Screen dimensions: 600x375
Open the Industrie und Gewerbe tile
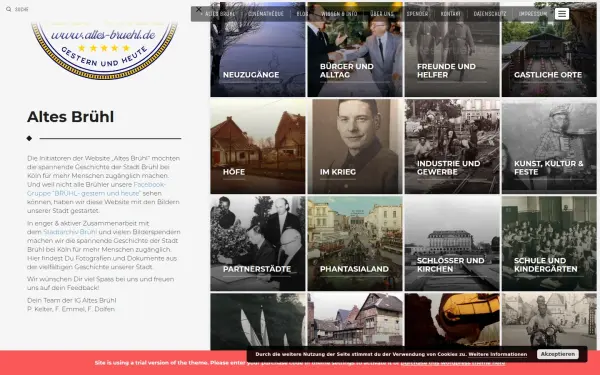[452, 146]
